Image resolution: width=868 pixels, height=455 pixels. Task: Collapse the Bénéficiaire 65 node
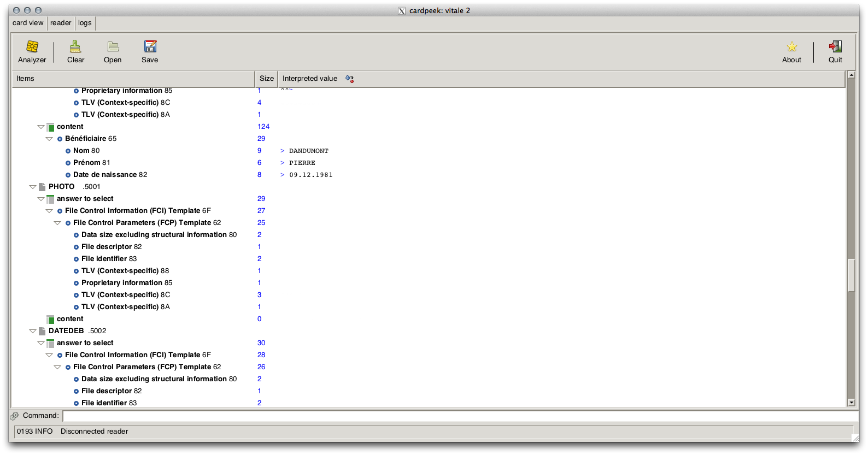(49, 139)
